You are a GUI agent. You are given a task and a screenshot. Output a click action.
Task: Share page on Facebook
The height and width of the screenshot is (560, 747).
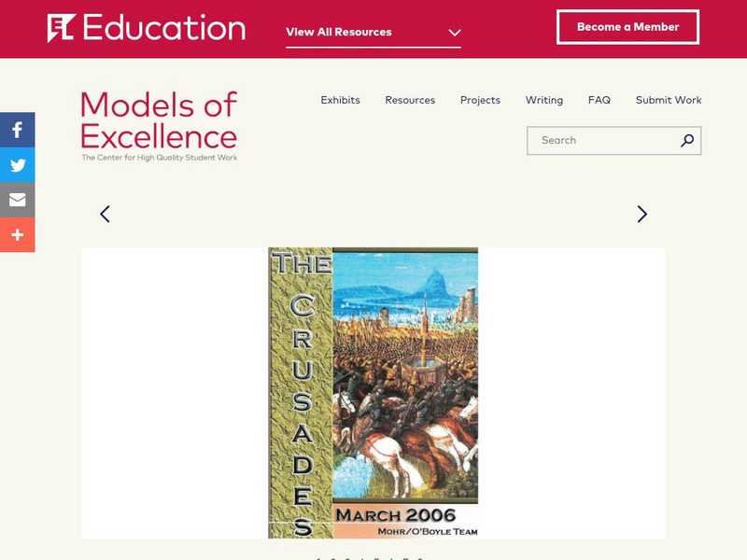click(17, 130)
